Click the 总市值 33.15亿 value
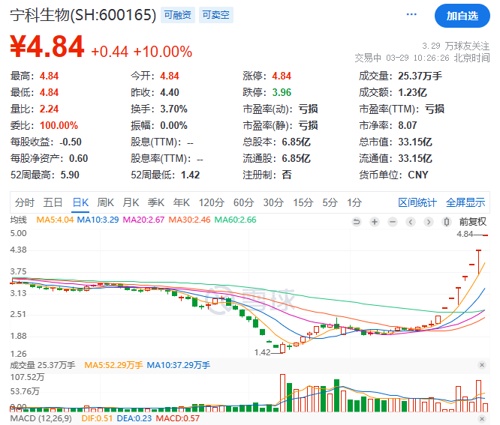Image resolution: width=500 pixels, height=425 pixels. (x=415, y=142)
